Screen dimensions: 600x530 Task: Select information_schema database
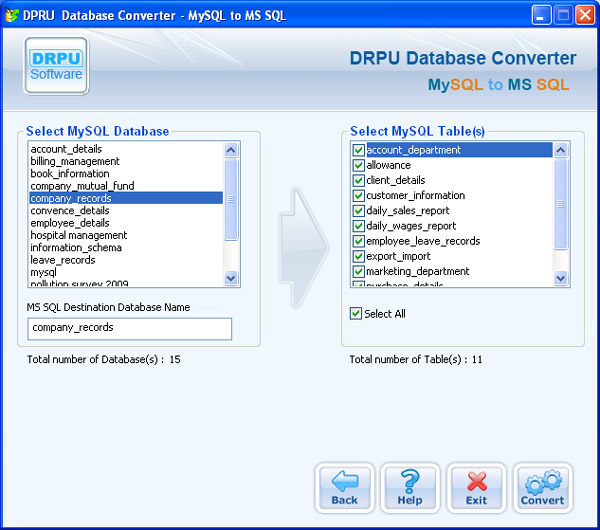pos(126,248)
